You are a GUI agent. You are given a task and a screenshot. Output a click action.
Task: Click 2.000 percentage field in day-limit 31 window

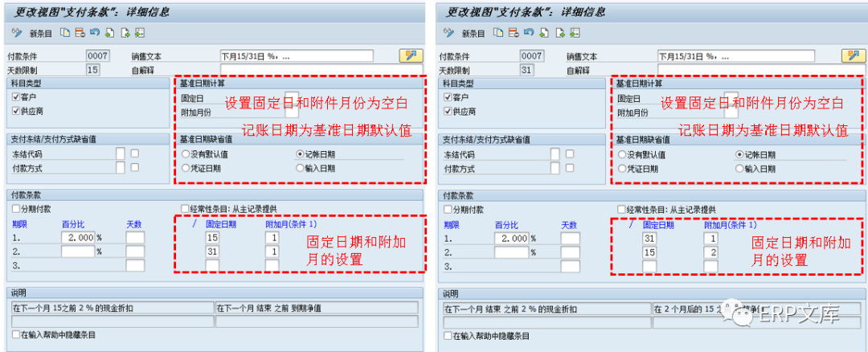point(511,238)
